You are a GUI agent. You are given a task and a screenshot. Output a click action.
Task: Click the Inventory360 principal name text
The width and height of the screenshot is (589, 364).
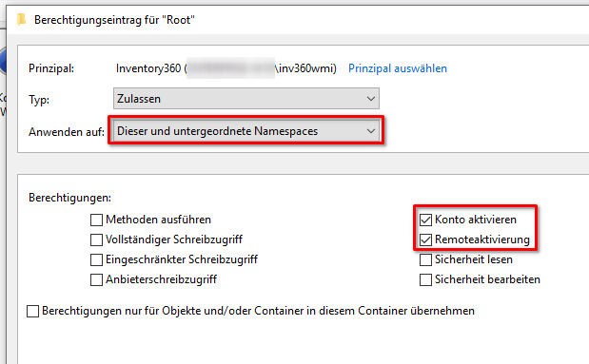tap(226, 68)
